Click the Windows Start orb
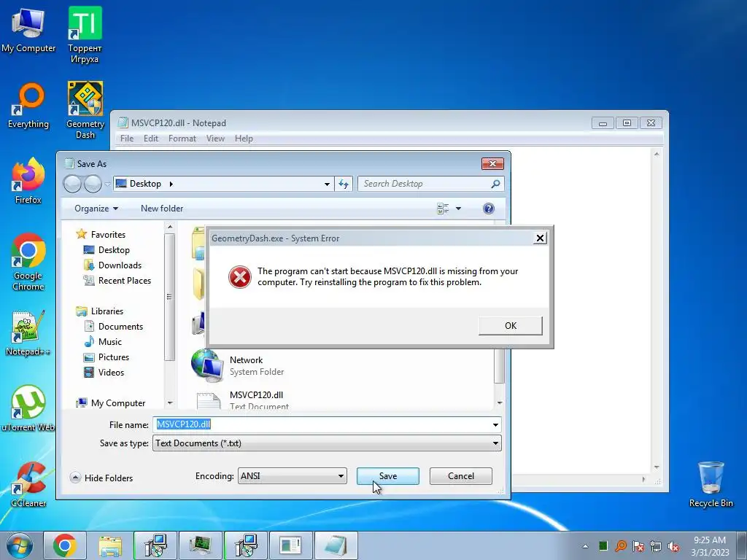 click(x=20, y=545)
